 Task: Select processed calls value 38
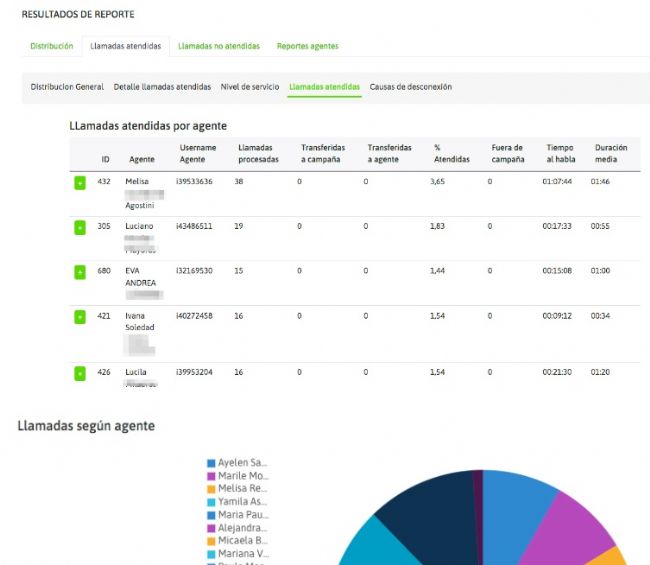[239, 181]
